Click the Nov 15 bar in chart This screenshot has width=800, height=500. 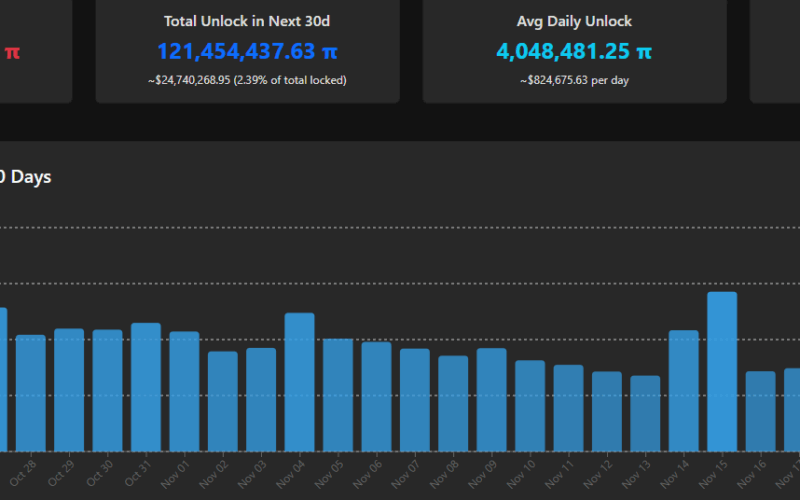722,372
